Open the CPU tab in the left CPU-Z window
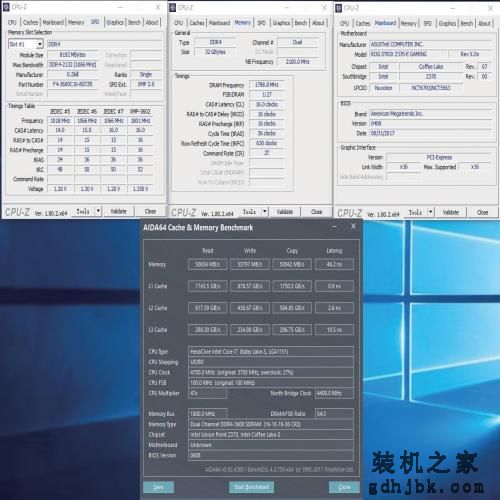500x500 pixels. (x=12, y=22)
